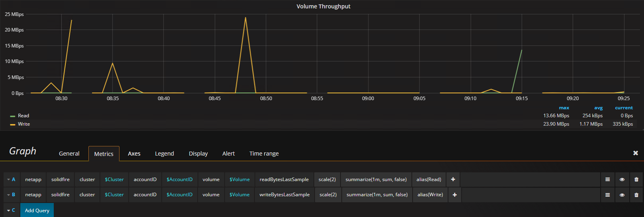644x217 pixels.
Task: Collapse query B using its arrow
Action: (8, 195)
